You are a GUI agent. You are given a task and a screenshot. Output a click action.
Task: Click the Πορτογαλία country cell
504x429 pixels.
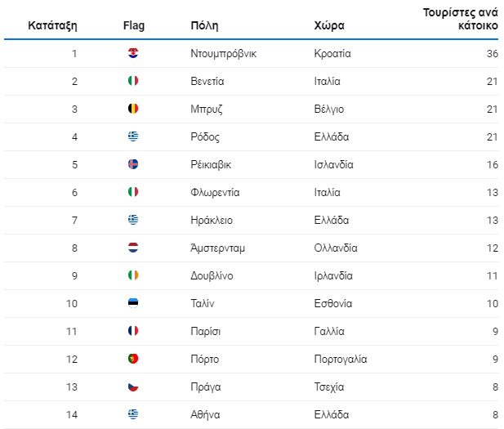tap(341, 359)
